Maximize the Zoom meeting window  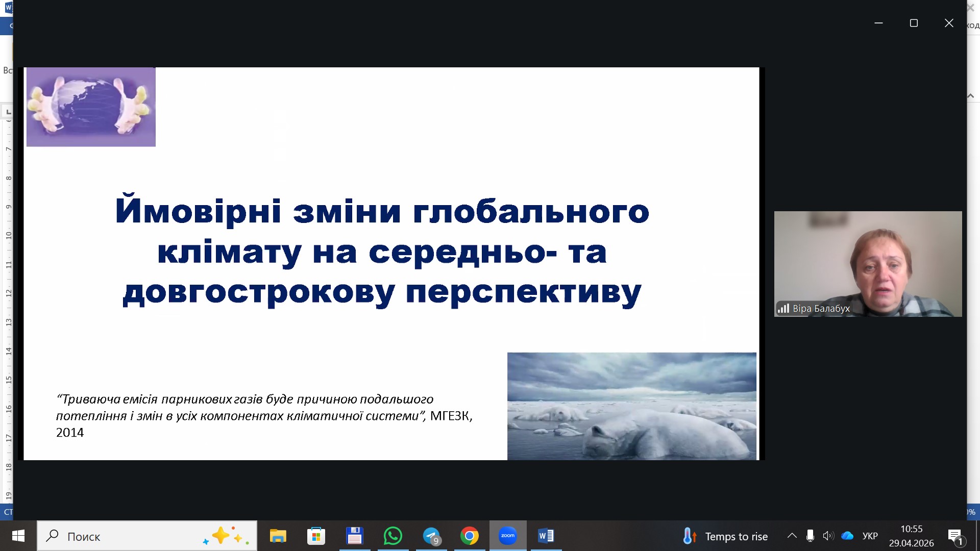tap(914, 23)
